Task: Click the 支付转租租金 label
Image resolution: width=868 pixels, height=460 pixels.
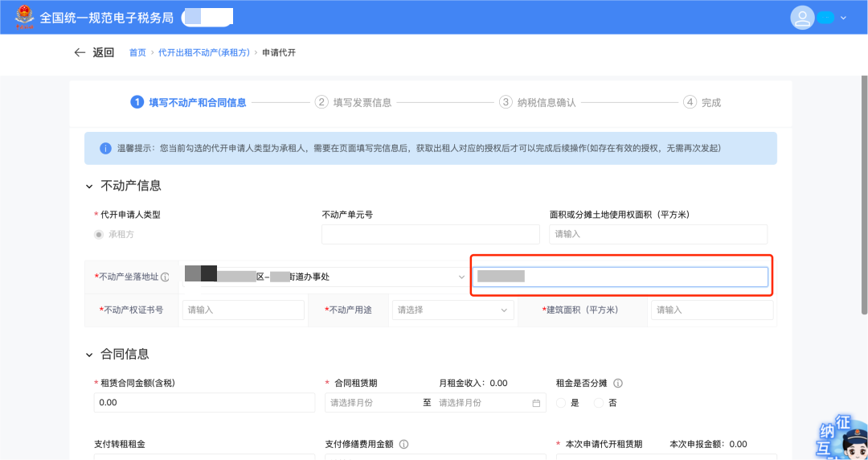Action: [120, 444]
